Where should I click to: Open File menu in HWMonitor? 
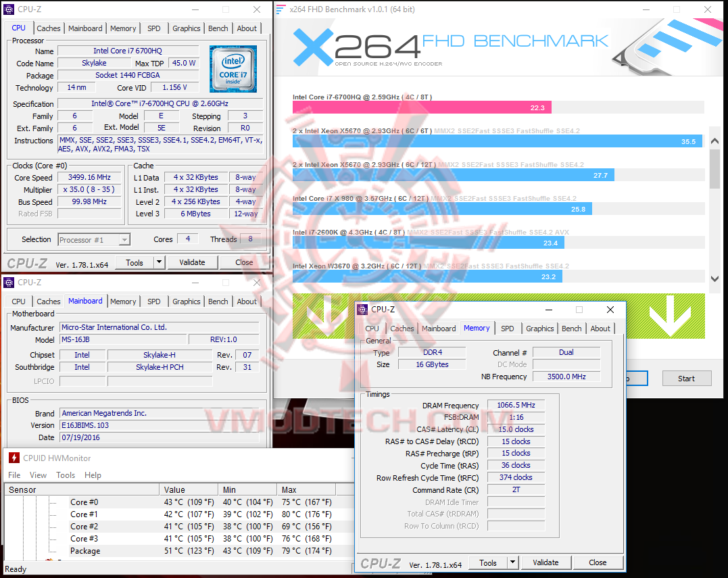coord(14,475)
